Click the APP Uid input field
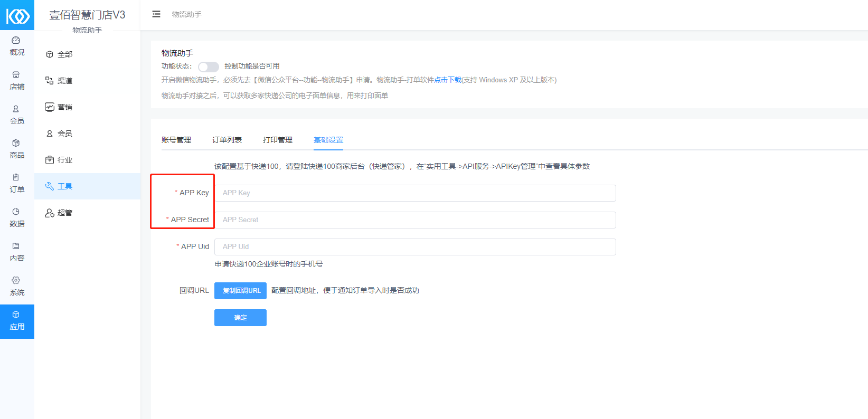 click(415, 247)
